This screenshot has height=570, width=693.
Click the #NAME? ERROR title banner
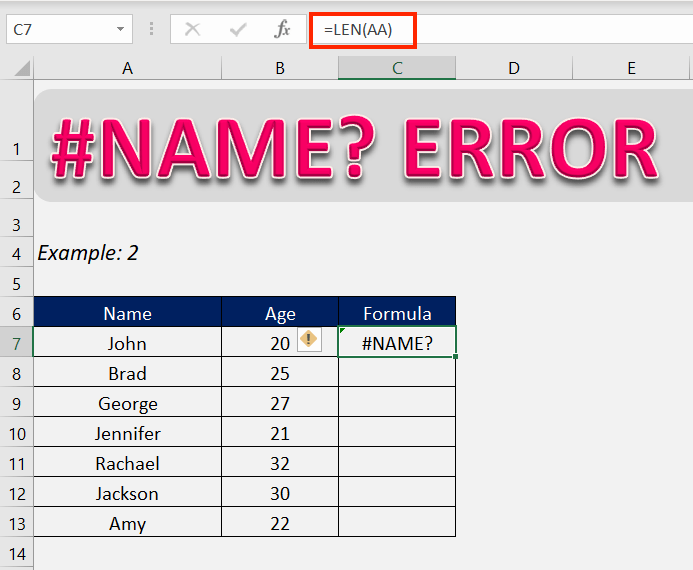coord(363,146)
